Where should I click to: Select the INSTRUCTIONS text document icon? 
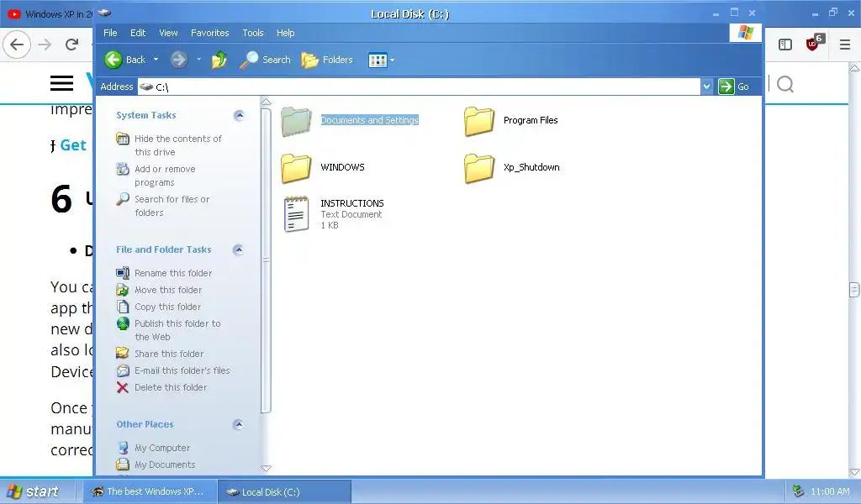click(x=297, y=214)
